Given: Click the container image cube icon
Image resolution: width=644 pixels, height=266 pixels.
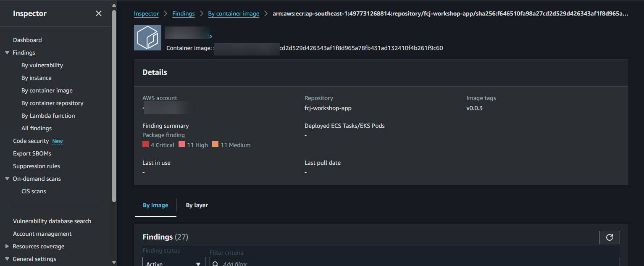Looking at the screenshot, I should pyautogui.click(x=147, y=37).
